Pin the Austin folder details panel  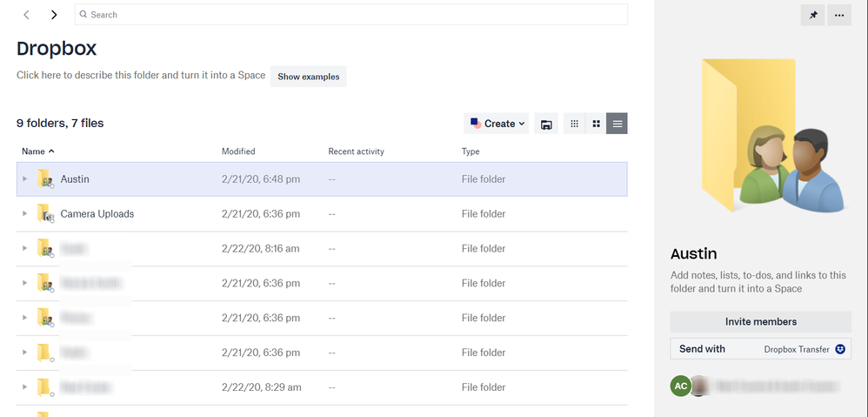click(812, 15)
